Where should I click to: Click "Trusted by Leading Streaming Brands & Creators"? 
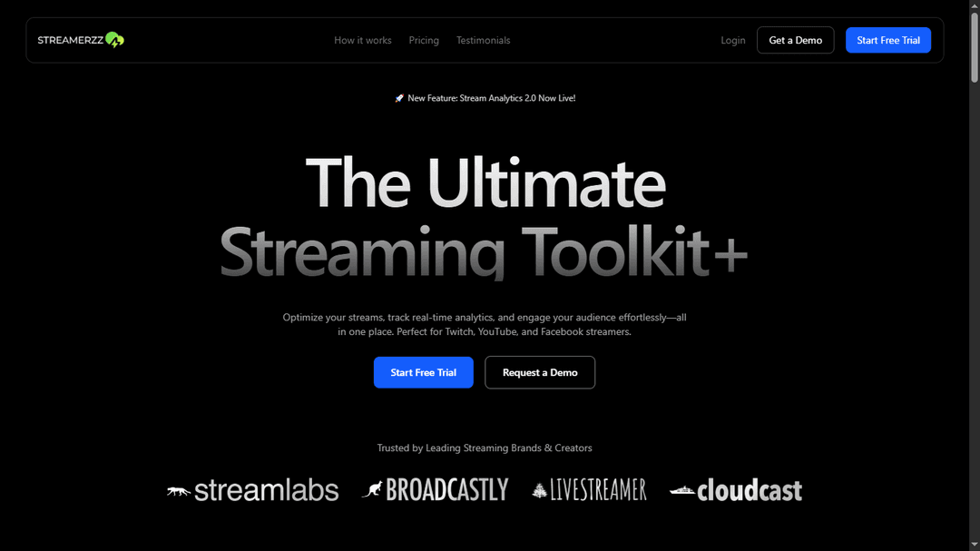click(485, 448)
